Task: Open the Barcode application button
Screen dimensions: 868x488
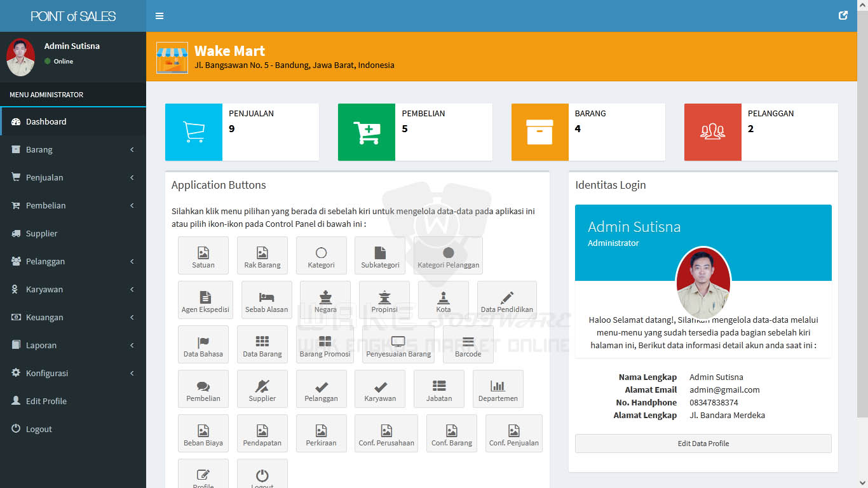Action: pyautogui.click(x=468, y=344)
